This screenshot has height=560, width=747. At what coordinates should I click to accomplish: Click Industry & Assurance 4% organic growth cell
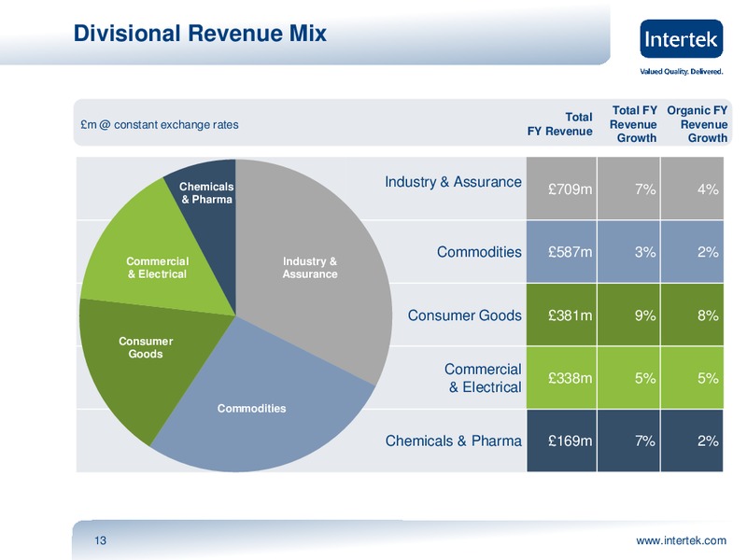pos(692,189)
